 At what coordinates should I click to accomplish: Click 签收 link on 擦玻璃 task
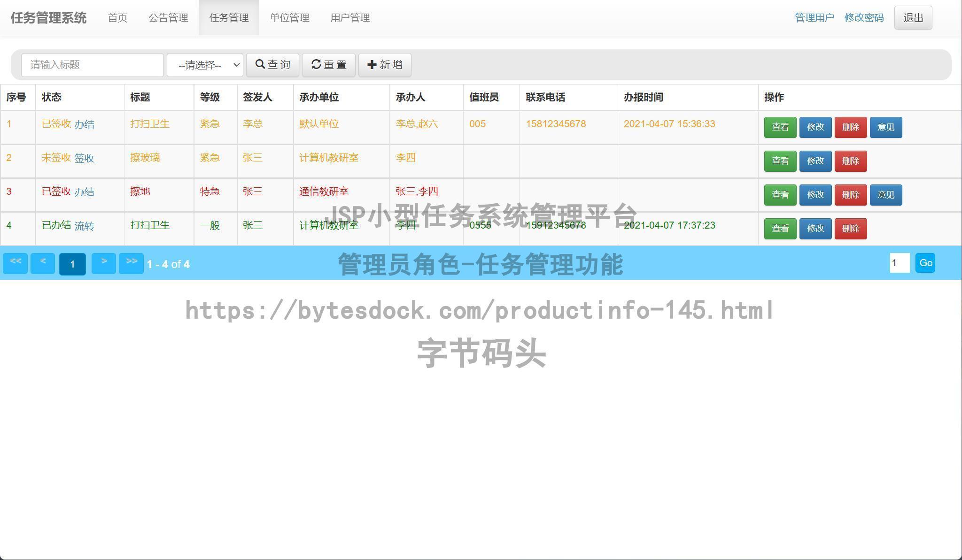pyautogui.click(x=85, y=158)
